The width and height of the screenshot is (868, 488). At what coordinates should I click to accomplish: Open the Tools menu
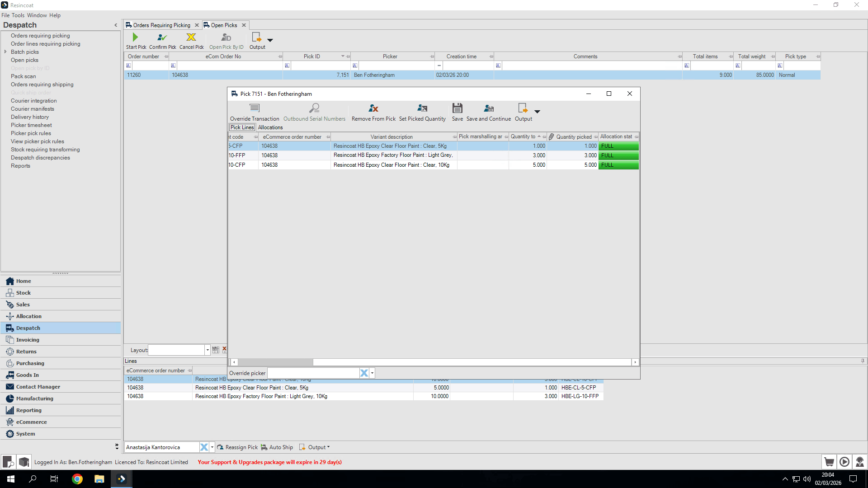tap(18, 15)
